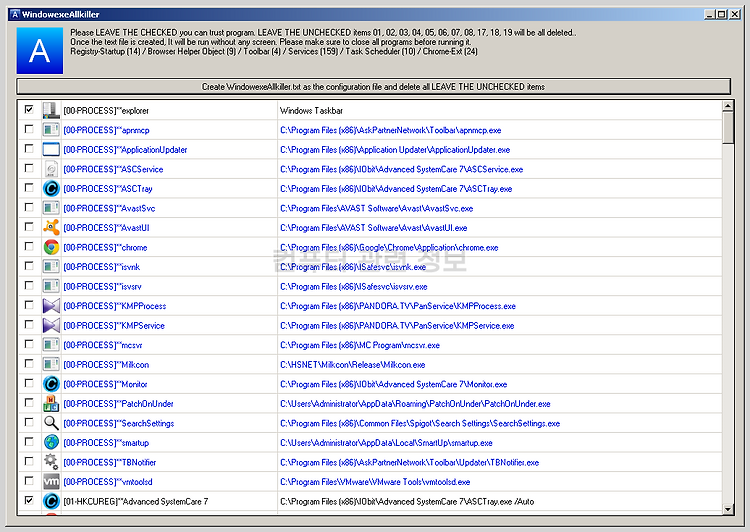Viewport: 750px width, 532px height.
Task: Select the Monitor blue circle icon
Action: (51, 384)
